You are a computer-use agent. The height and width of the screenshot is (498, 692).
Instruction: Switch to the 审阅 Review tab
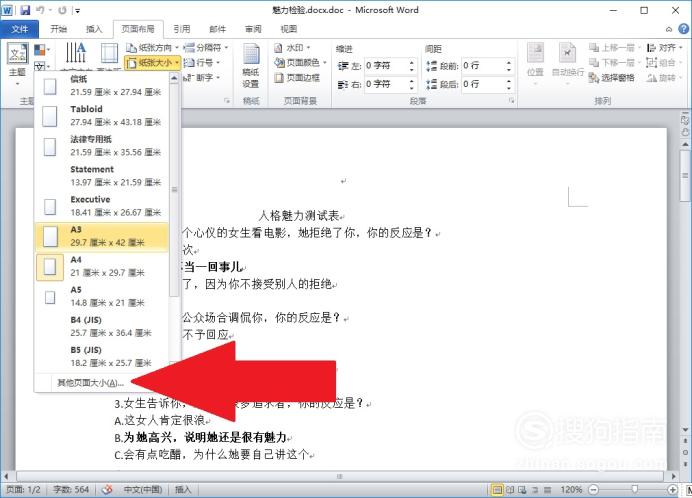(253, 29)
